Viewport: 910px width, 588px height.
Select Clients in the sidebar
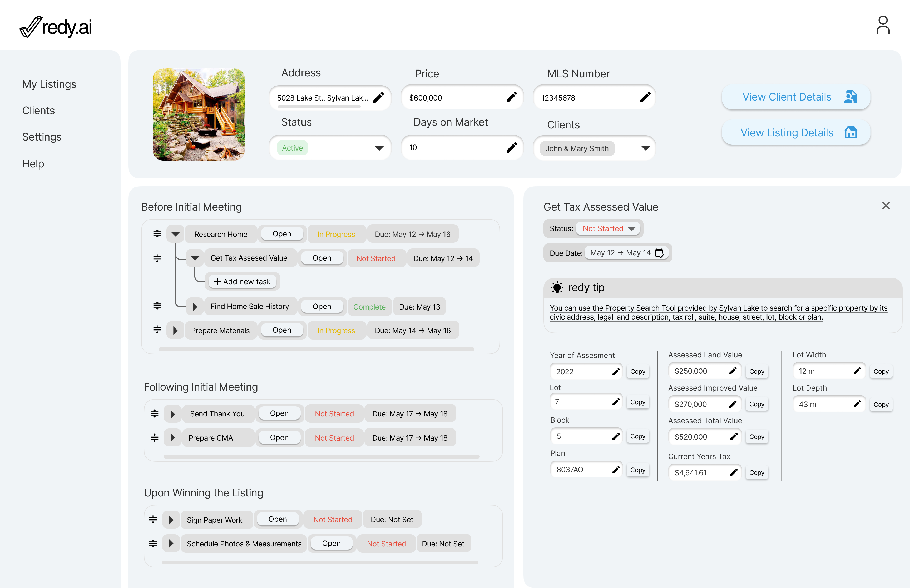pos(38,110)
